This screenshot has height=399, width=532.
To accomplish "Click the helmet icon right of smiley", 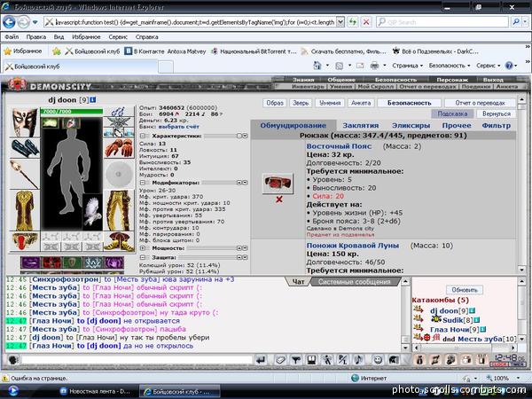I will pos(393,360).
